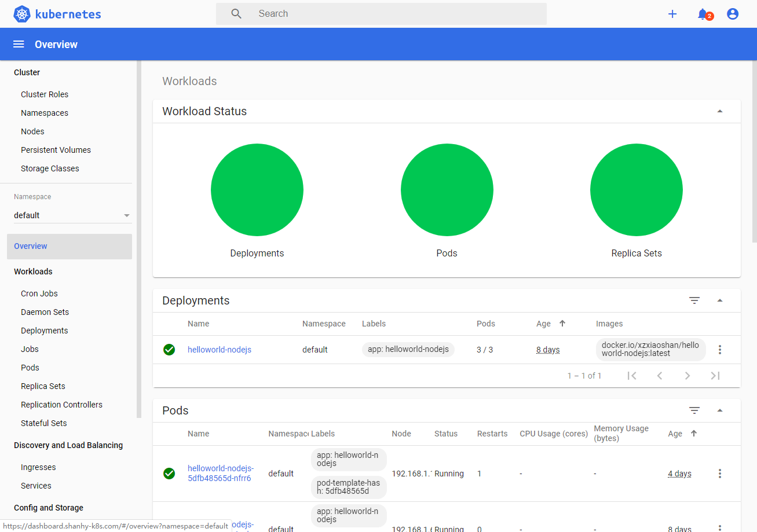Screen dimensions: 757x532
Task: Open Services in sidebar
Action: pos(36,486)
